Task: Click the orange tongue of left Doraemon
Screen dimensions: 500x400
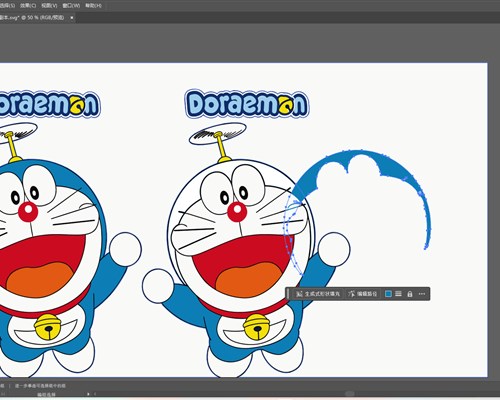Action: pyautogui.click(x=39, y=279)
